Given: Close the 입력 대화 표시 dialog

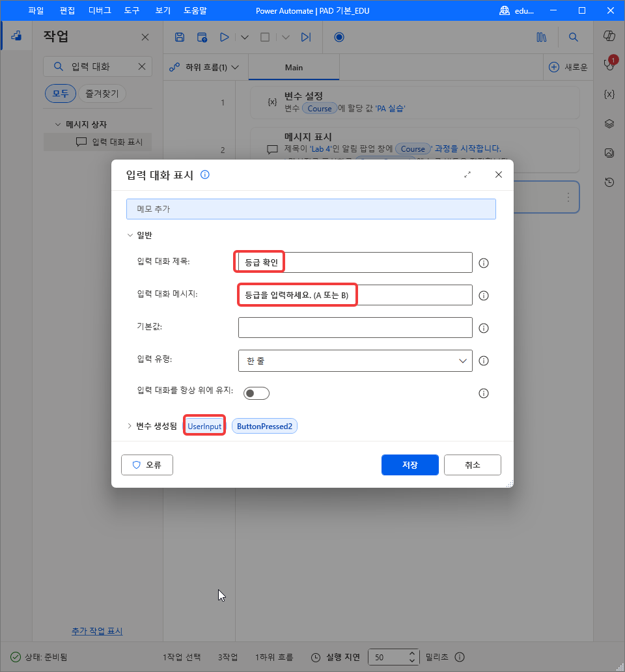Looking at the screenshot, I should [x=498, y=175].
